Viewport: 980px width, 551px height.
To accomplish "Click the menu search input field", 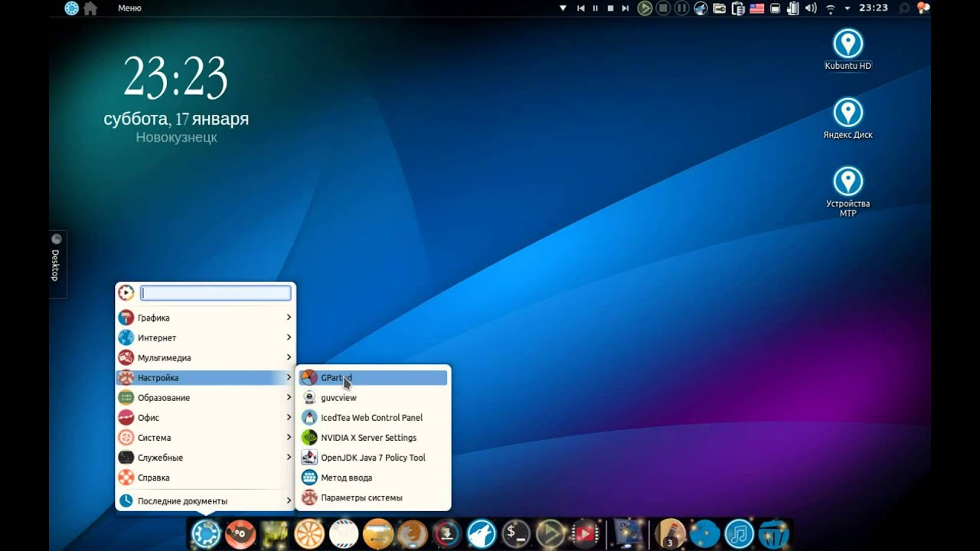I will tap(216, 292).
